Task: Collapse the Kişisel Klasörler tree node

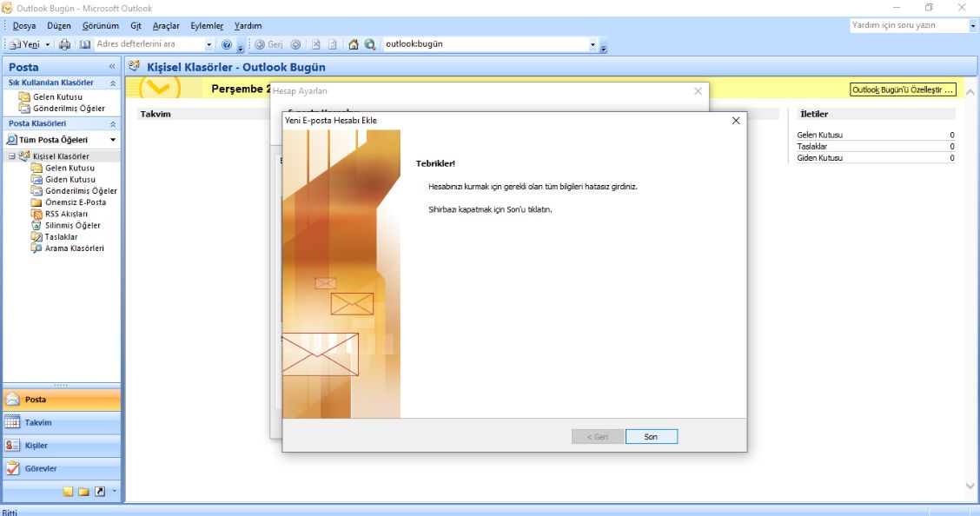Action: 12,156
